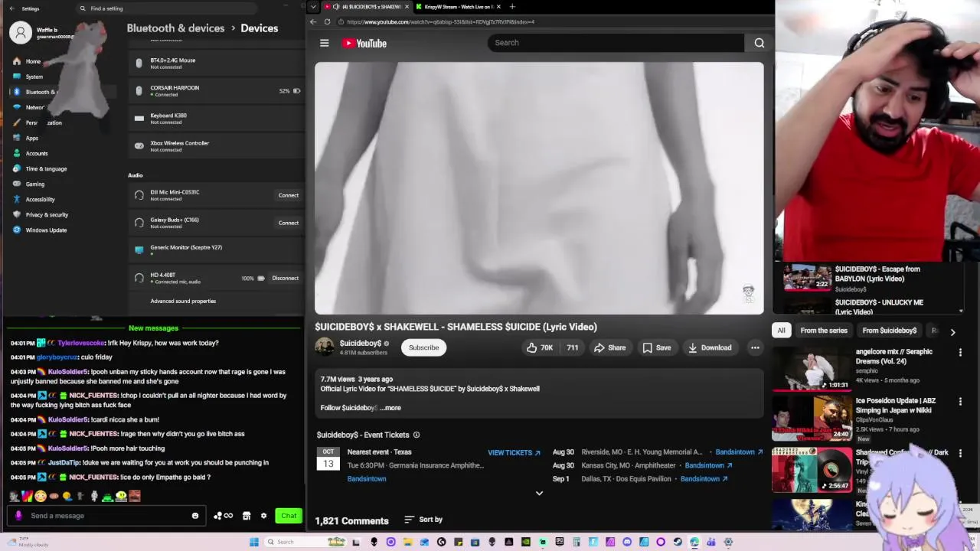The height and width of the screenshot is (551, 980).
Task: Disconnect the HD 4.40BT headset
Action: coord(286,278)
